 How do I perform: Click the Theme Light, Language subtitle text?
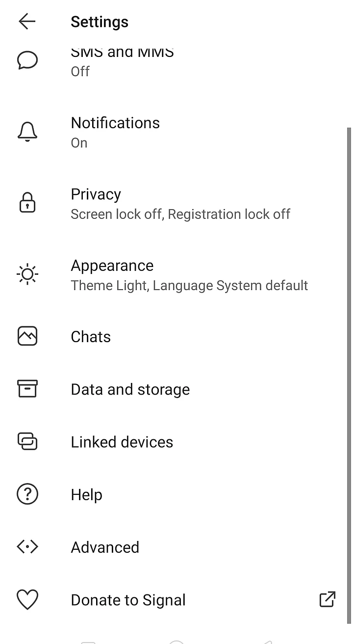click(189, 286)
